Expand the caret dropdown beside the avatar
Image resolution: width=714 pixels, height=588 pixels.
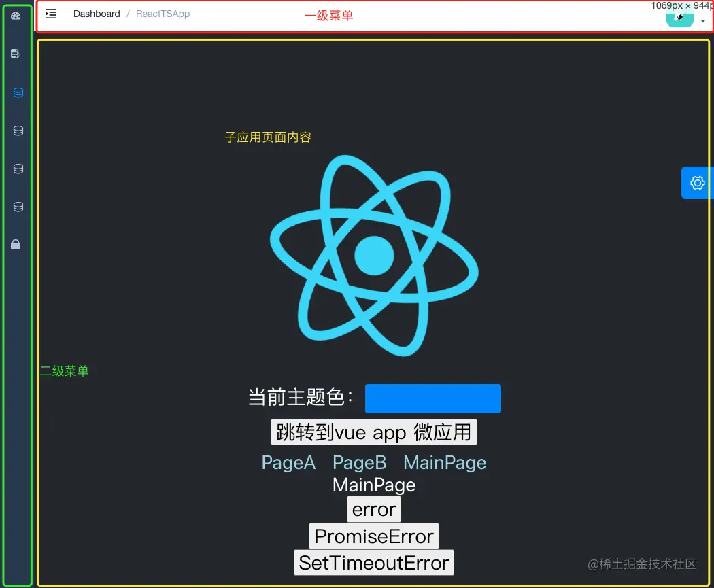pos(703,21)
